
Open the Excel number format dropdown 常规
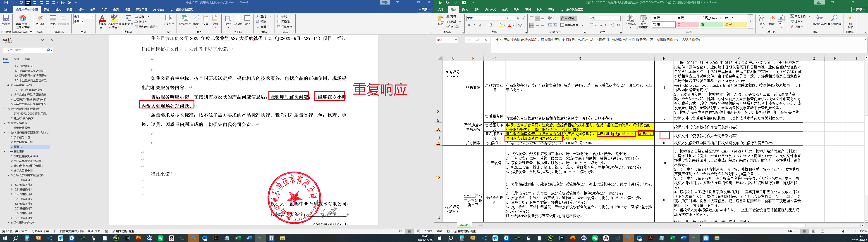(x=619, y=18)
